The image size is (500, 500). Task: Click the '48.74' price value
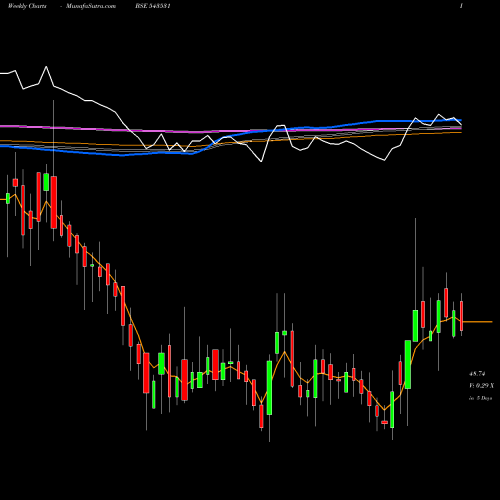click(477, 374)
